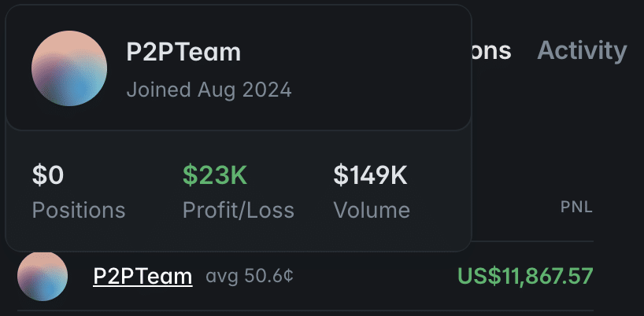Click the green $23K profit value
This screenshot has height=316, width=644.
coord(215,175)
